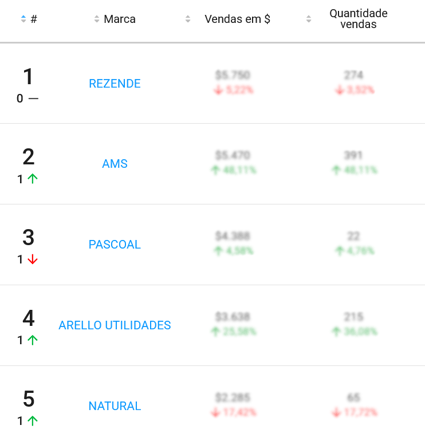Click green up arrow under rank 2
425x437 pixels.
pos(33,179)
